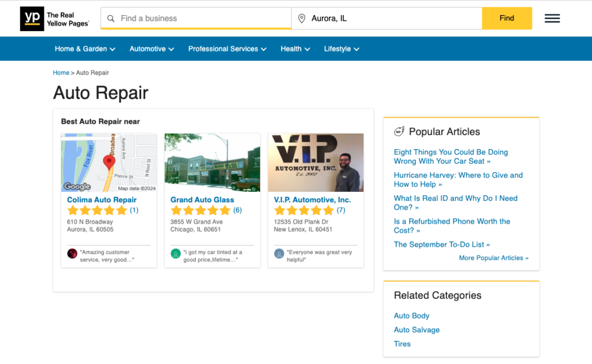Click the "Everyone was great very helpful" review

pyautogui.click(x=319, y=256)
